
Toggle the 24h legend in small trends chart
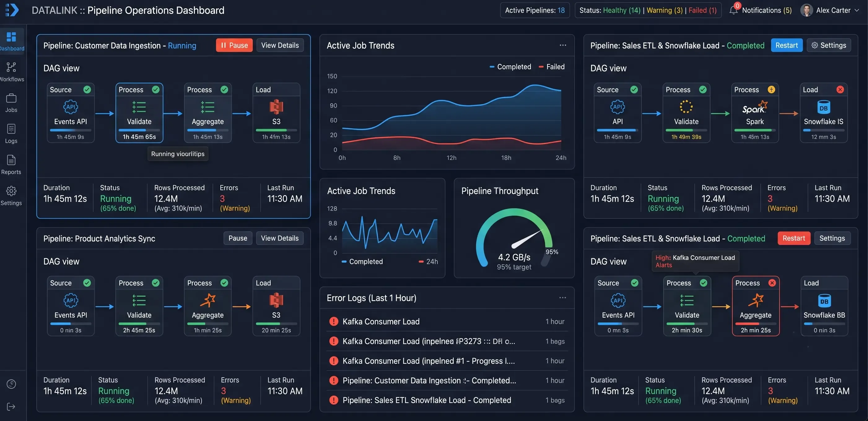(428, 261)
